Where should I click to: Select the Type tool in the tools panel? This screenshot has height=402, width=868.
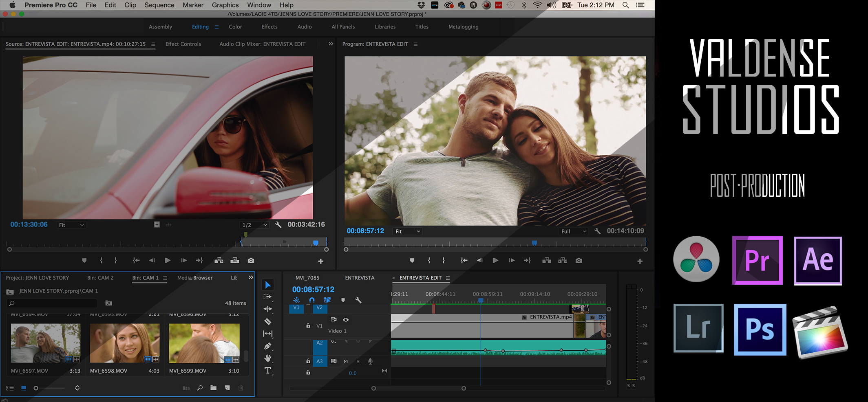pos(267,371)
